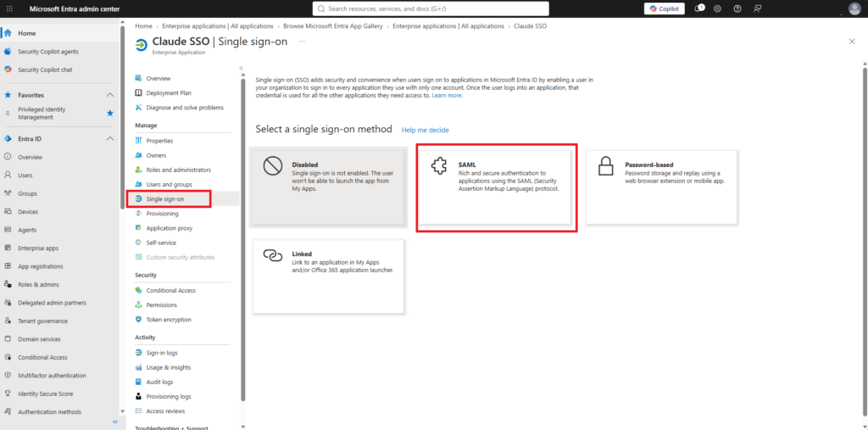
Task: Collapse the Favorites section chevron
Action: tap(109, 95)
